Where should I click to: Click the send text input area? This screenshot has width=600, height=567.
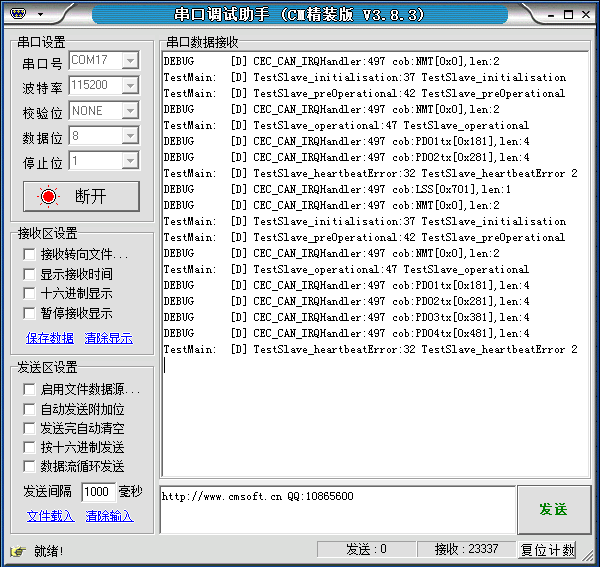coord(338,510)
